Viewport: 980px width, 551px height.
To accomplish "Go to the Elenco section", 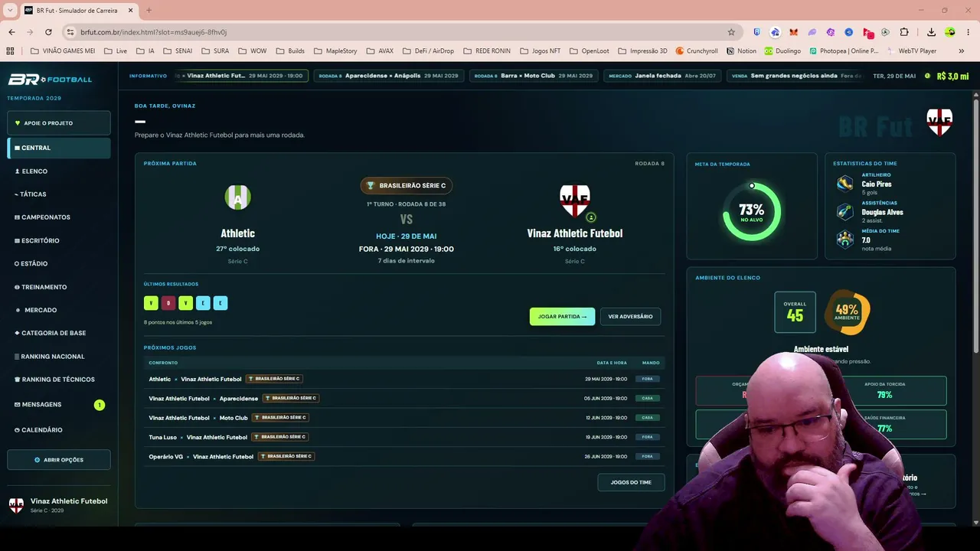I will click(59, 171).
